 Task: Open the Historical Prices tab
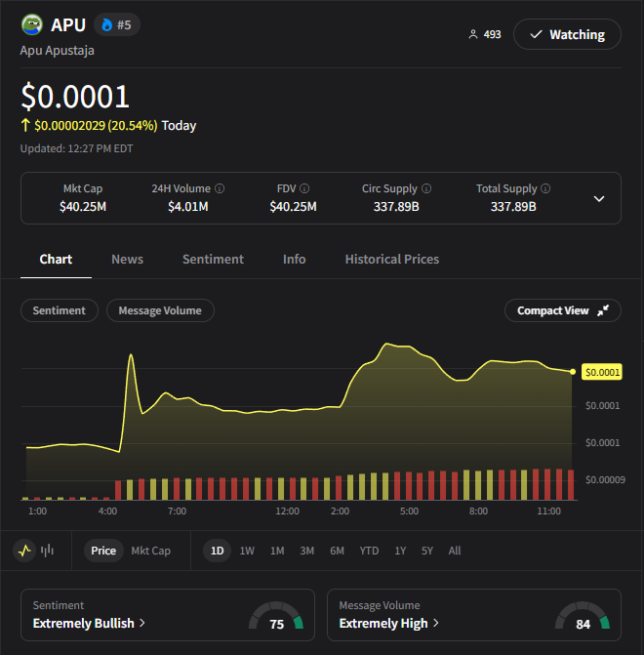click(392, 260)
